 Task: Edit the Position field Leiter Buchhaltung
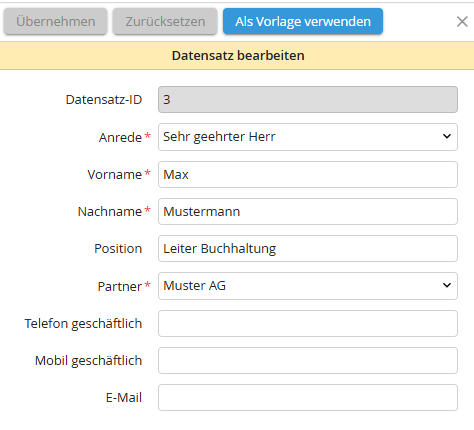[x=308, y=248]
